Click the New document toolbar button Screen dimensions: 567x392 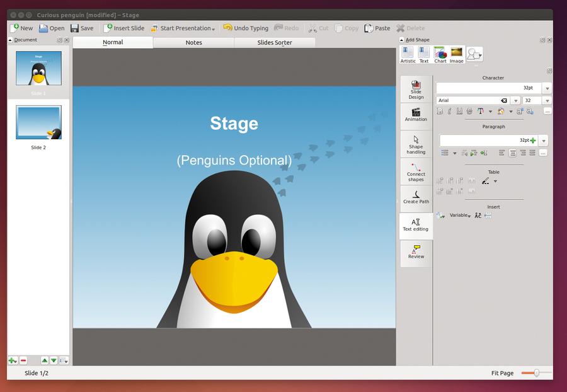point(21,28)
